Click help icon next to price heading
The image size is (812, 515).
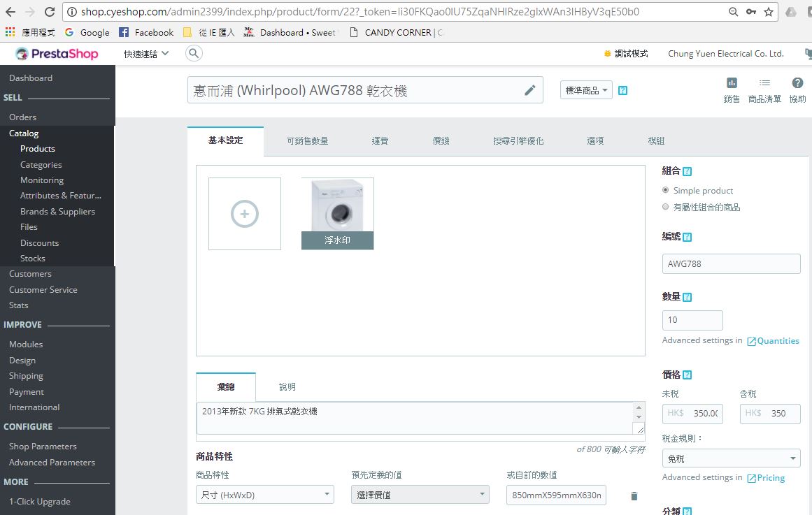tap(688, 375)
